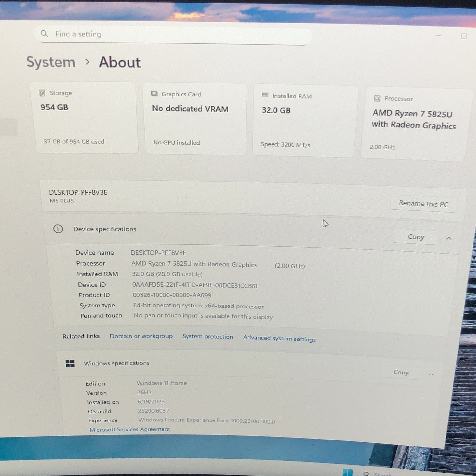Click the Installed RAM icon
476x476 pixels.
coord(265,95)
